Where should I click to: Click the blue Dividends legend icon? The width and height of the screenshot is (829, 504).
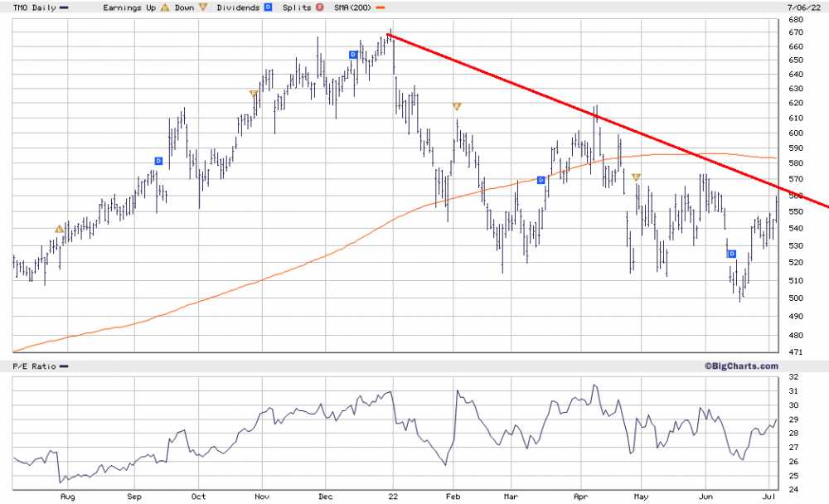pyautogui.click(x=268, y=7)
